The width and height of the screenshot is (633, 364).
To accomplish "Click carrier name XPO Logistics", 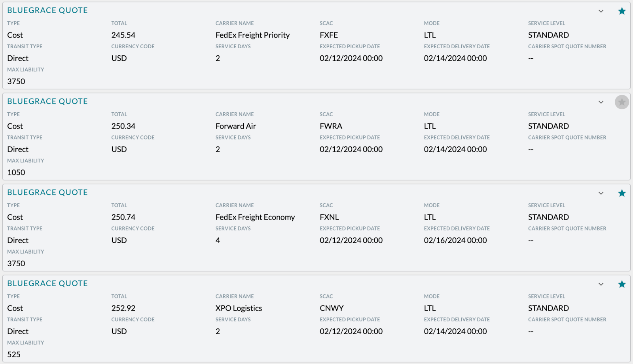I will point(239,308).
